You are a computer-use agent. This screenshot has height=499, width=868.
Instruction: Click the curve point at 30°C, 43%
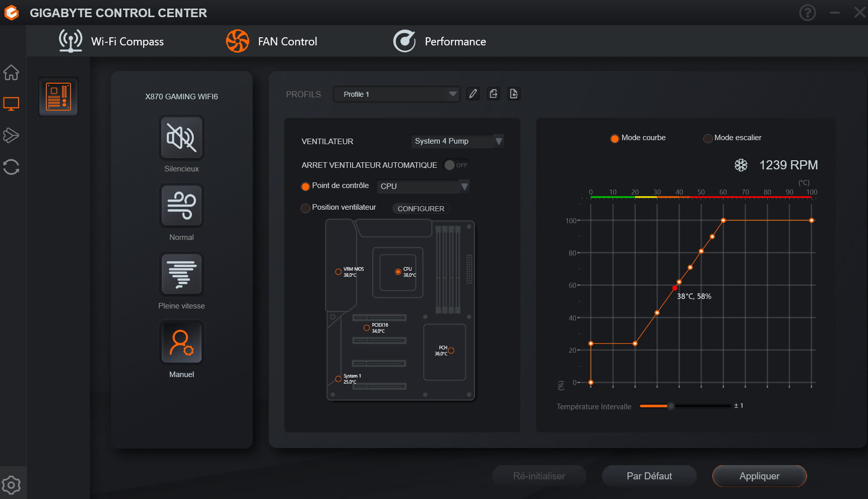pyautogui.click(x=657, y=313)
